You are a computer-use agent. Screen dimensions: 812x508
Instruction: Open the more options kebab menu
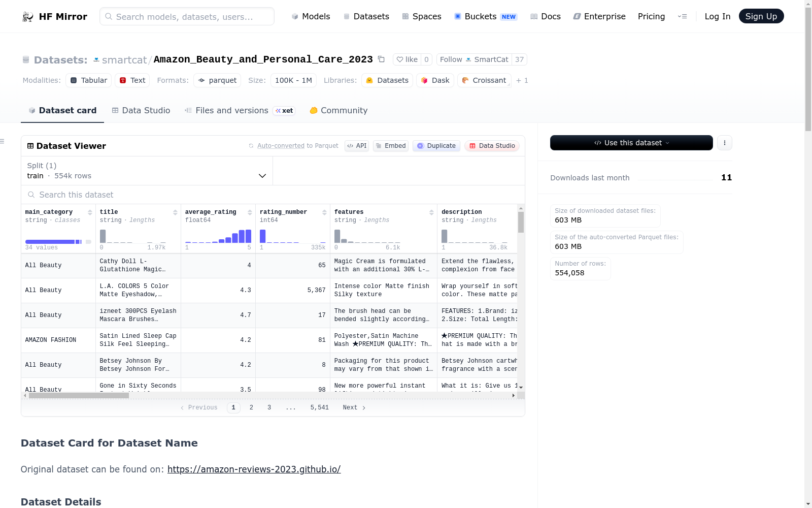[725, 143]
